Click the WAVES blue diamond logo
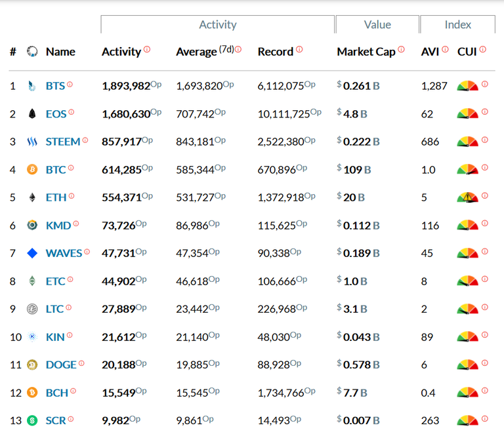 (x=31, y=253)
